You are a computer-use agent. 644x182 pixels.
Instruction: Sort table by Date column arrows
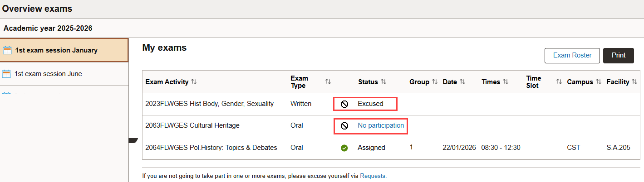[x=462, y=82]
